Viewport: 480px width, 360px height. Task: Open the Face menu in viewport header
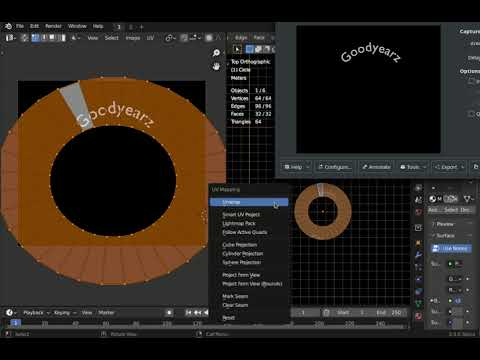(x=259, y=38)
